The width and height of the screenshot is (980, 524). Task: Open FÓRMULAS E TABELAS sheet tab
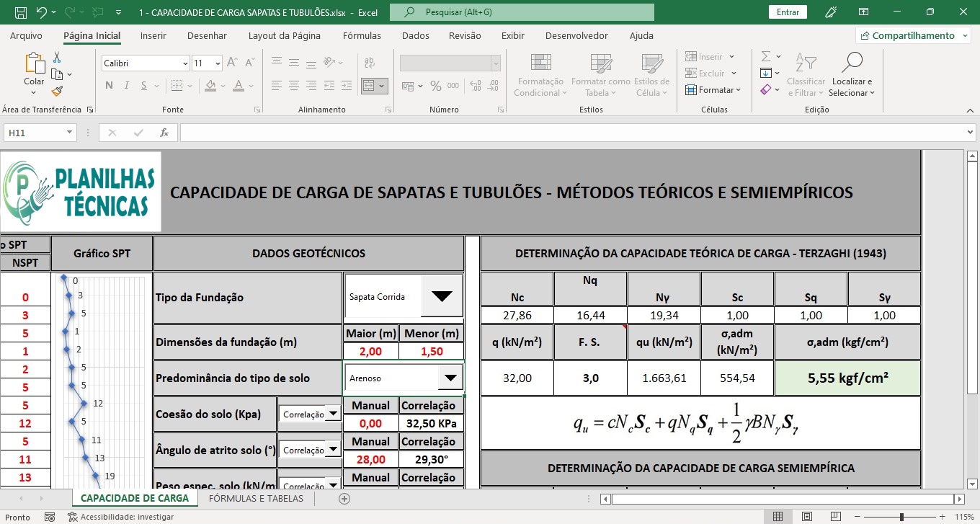click(256, 499)
